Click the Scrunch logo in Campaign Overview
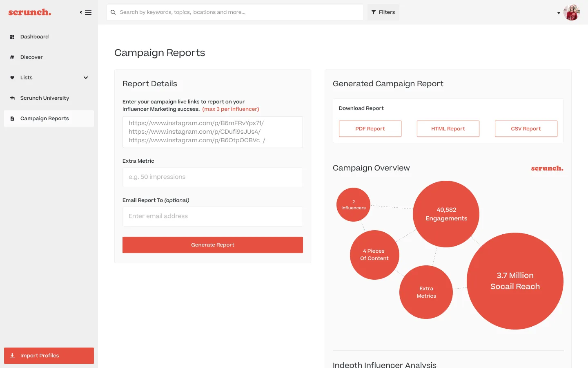The image size is (588, 368). click(x=547, y=168)
